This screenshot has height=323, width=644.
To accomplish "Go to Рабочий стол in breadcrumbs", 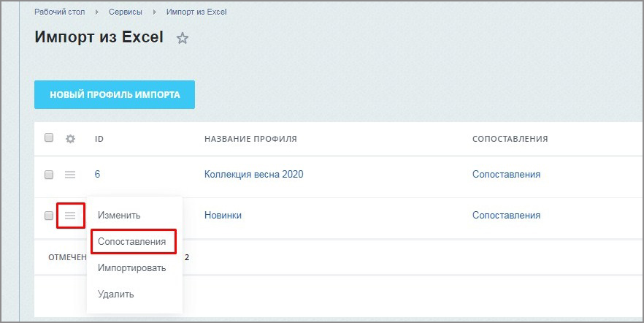I will [x=58, y=12].
